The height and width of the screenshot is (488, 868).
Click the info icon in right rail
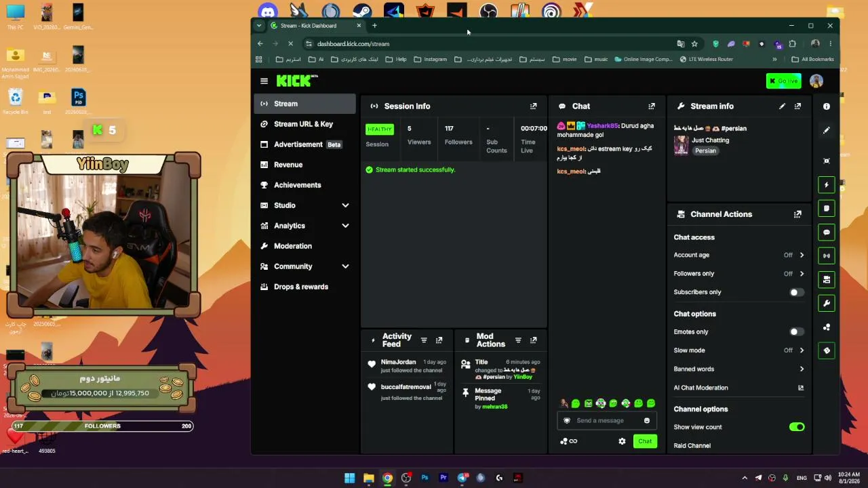826,106
